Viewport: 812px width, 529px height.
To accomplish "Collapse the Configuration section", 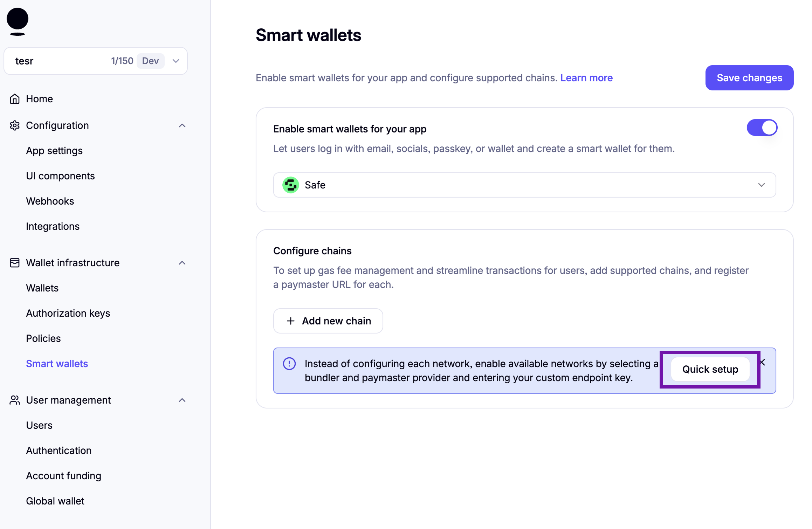I will click(x=182, y=125).
